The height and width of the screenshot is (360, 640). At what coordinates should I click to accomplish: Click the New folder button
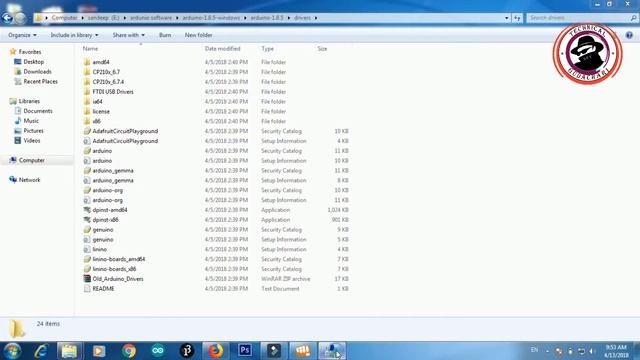tap(198, 35)
